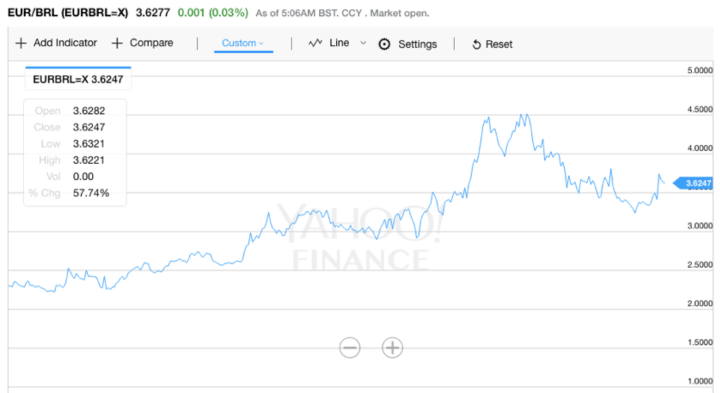The image size is (720, 393).
Task: Expand the chart type dropdown arrow
Action: tap(363, 43)
